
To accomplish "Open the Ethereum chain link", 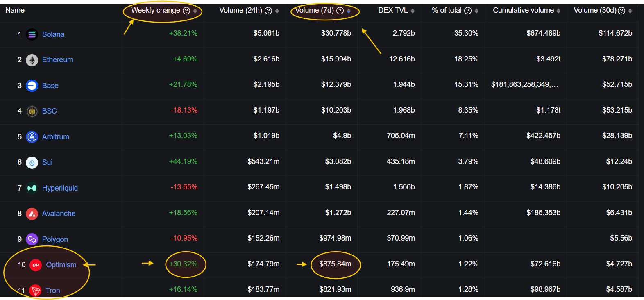I will click(x=58, y=60).
